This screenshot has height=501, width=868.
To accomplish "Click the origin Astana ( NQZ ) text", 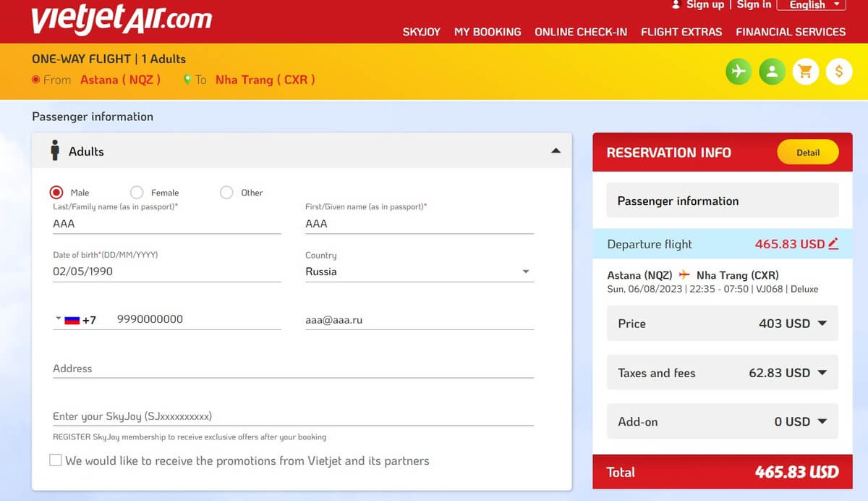I will [120, 80].
